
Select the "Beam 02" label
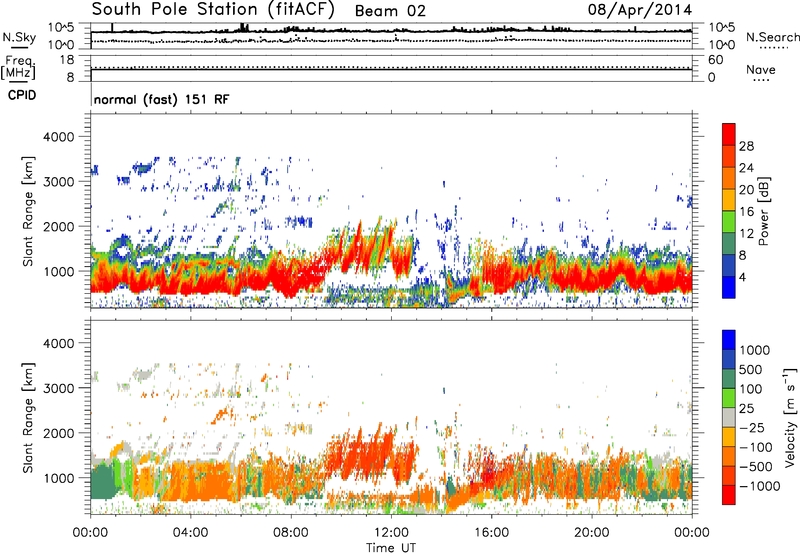pos(390,11)
